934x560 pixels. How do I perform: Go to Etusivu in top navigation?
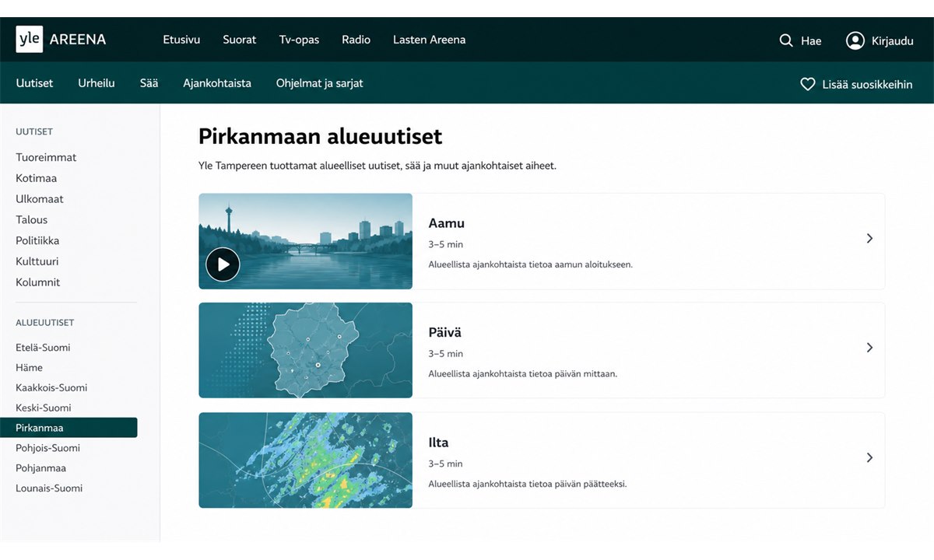(181, 40)
